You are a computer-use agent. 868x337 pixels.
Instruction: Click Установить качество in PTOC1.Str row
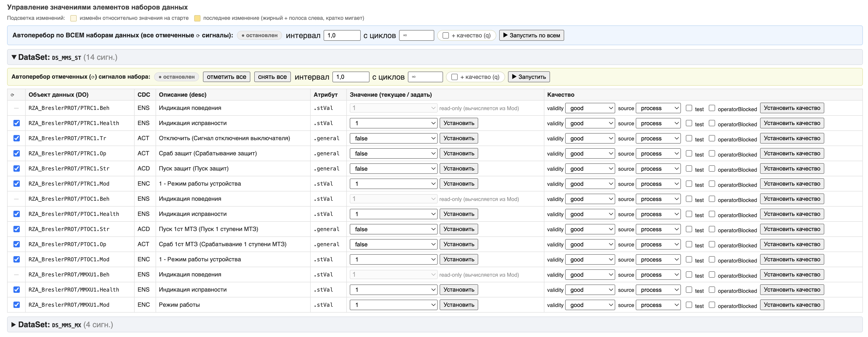[792, 229]
